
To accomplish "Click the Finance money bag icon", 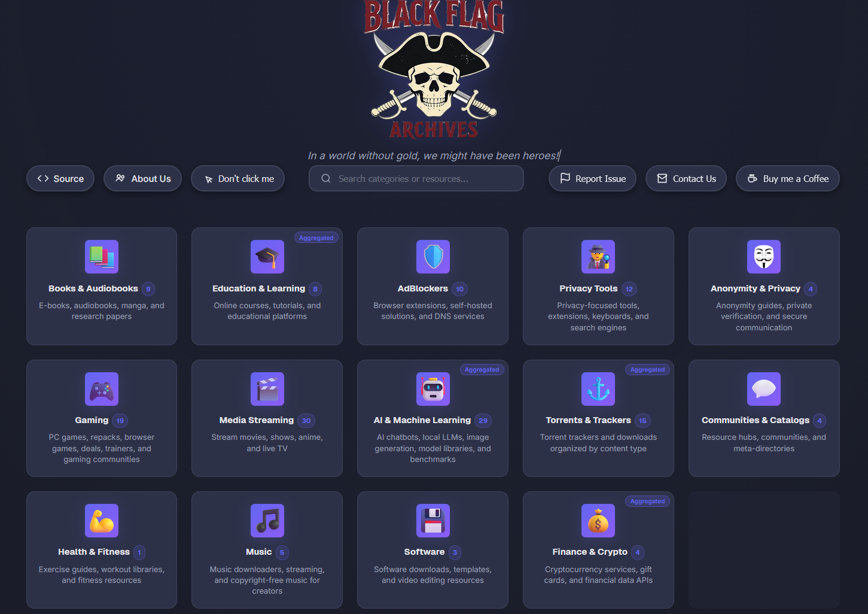I will point(598,521).
